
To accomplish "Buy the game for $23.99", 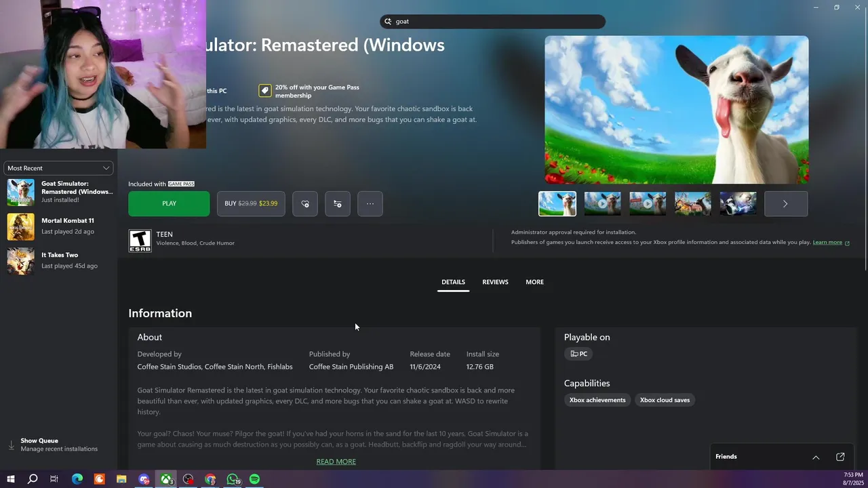I will coord(251,203).
